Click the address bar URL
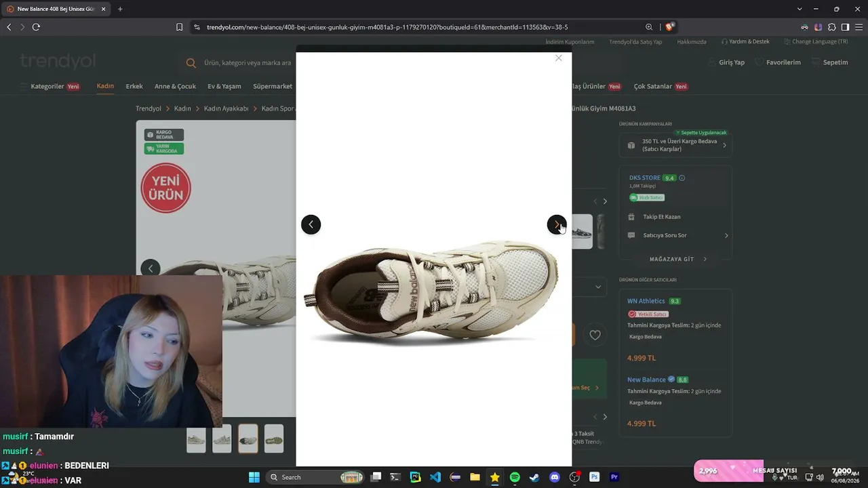The width and height of the screenshot is (868, 488). [387, 27]
